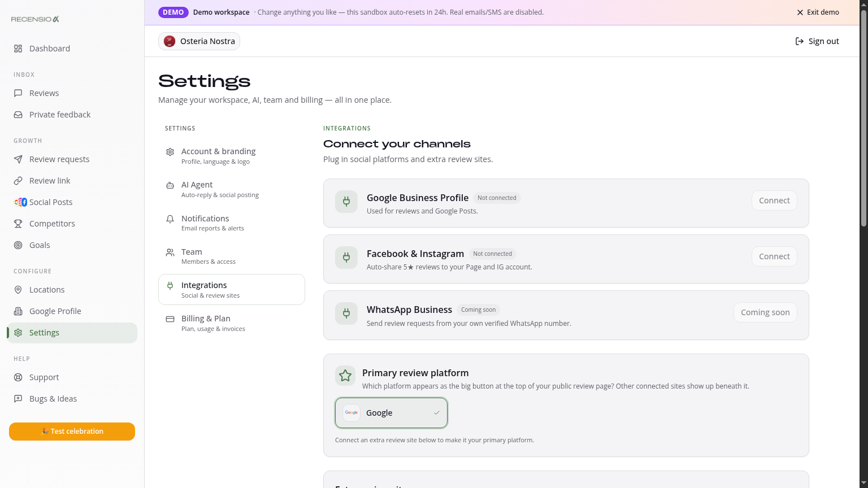Image resolution: width=868 pixels, height=488 pixels.
Task: Open the Billing & Plan settings tab
Action: click(x=232, y=323)
